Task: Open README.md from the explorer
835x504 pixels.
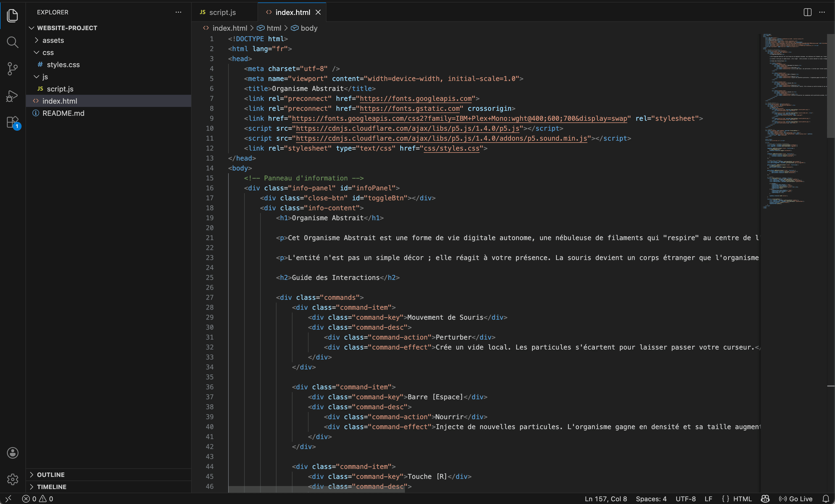Action: [63, 113]
